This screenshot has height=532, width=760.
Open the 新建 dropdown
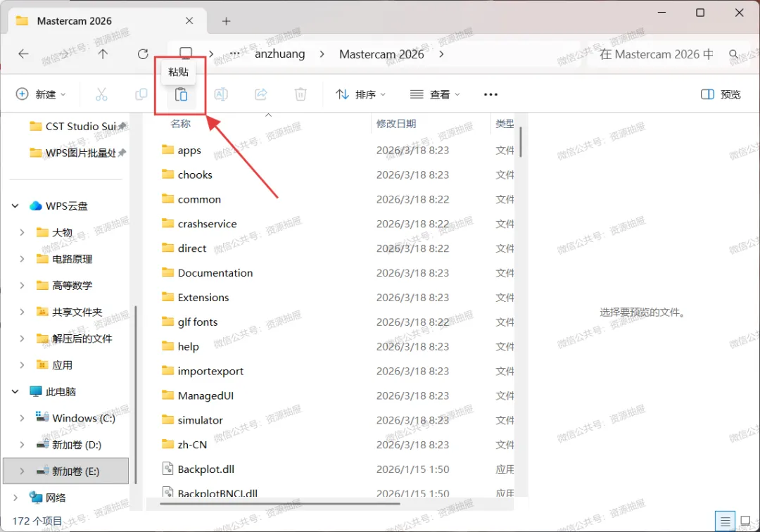click(41, 94)
